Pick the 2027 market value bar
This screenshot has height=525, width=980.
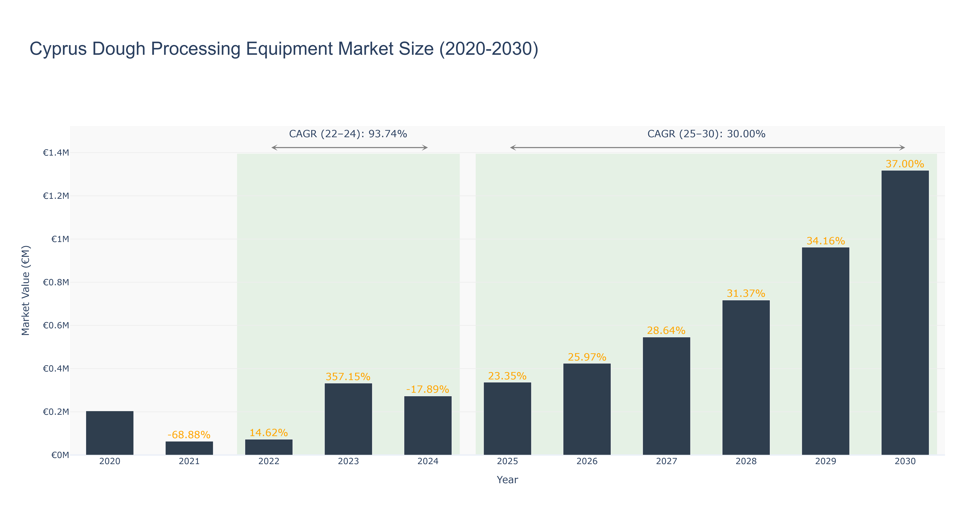coord(666,396)
